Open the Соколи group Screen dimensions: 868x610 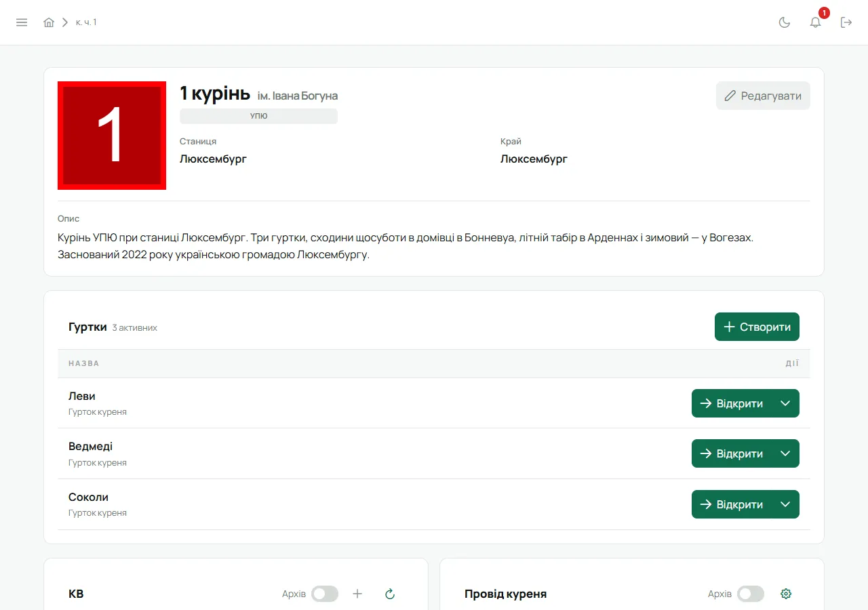pyautogui.click(x=732, y=504)
